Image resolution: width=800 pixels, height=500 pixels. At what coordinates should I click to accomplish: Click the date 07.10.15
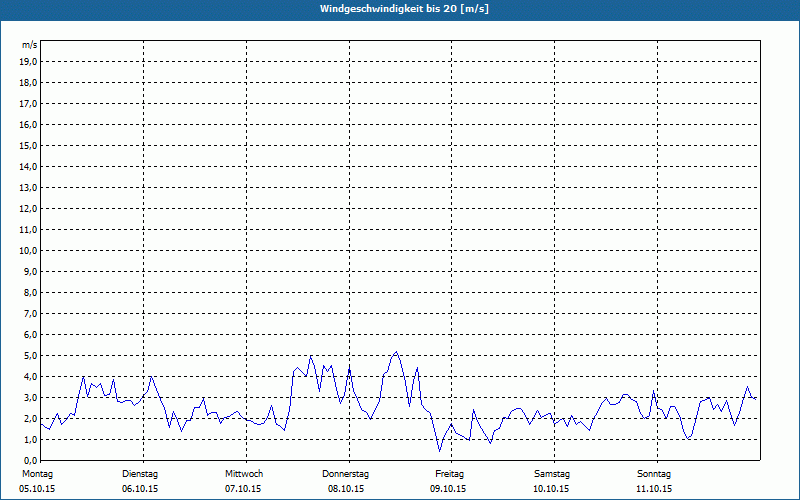(x=243, y=489)
